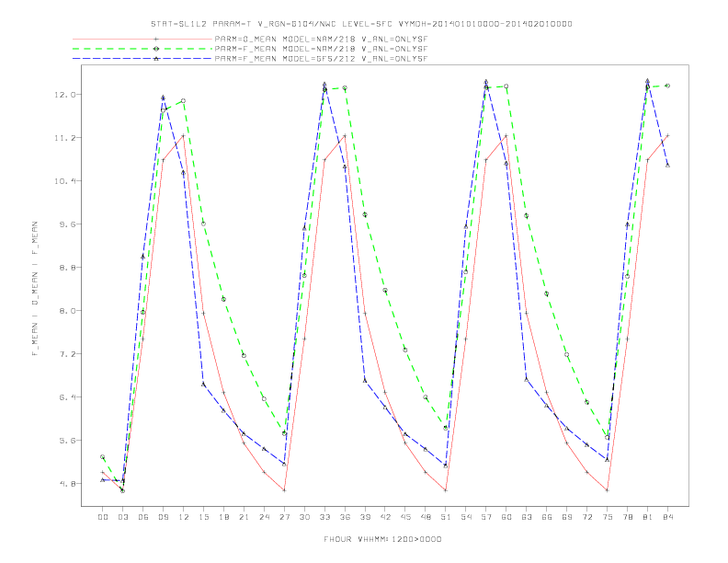Click x-axis forecast hour label 33
Viewport: 728px width, 563px height.
click(x=324, y=517)
